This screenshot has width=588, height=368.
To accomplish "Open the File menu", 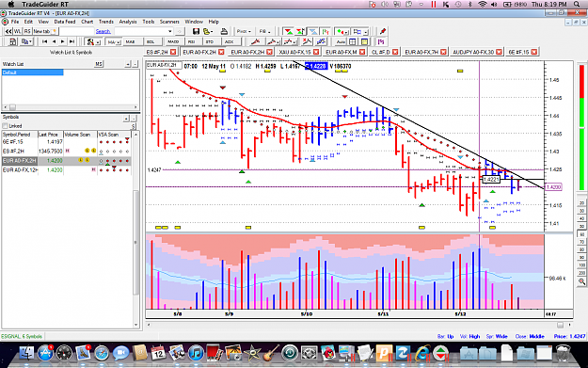I will [15, 22].
